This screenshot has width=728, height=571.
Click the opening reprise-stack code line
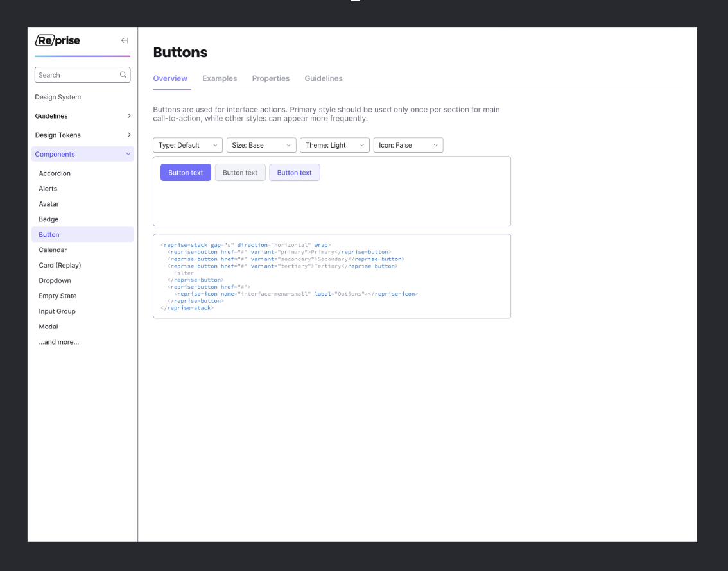pos(246,245)
